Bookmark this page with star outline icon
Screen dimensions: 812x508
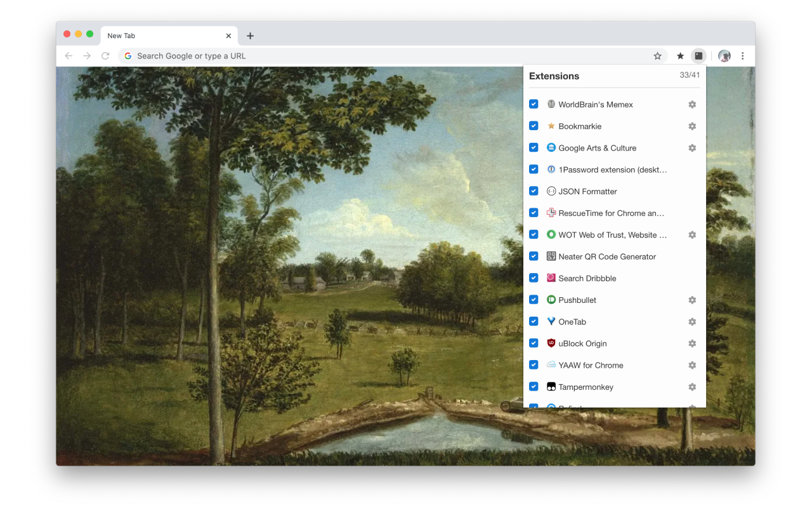[x=657, y=56]
